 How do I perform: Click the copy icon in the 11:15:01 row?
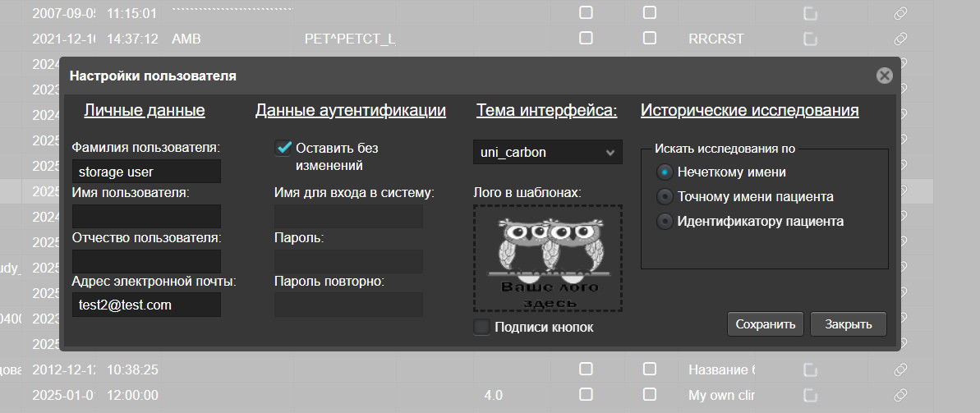point(810,13)
